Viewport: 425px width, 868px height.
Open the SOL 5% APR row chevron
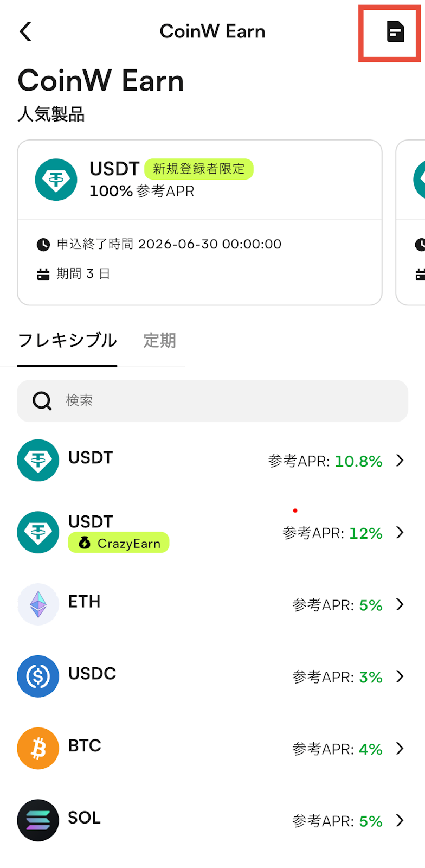coord(400,820)
